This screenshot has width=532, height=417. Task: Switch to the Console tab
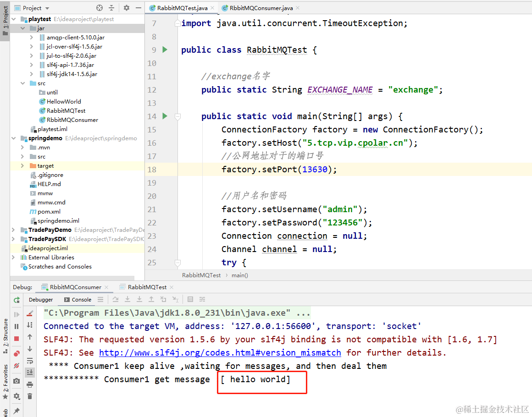[x=78, y=300]
